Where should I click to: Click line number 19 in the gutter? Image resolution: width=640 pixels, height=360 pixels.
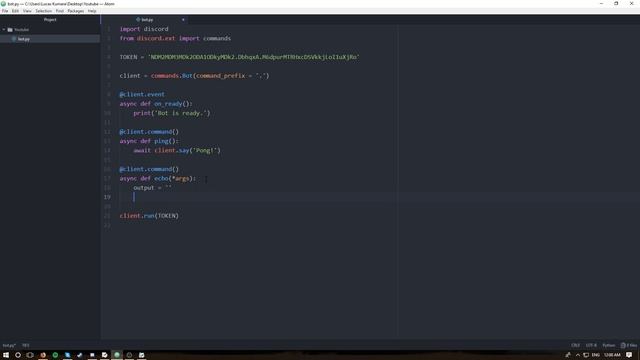107,197
